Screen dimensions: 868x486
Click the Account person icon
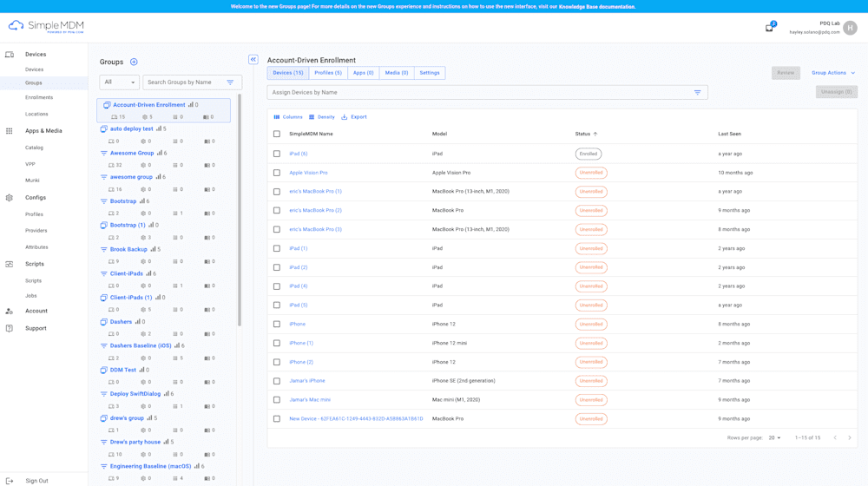pos(10,311)
